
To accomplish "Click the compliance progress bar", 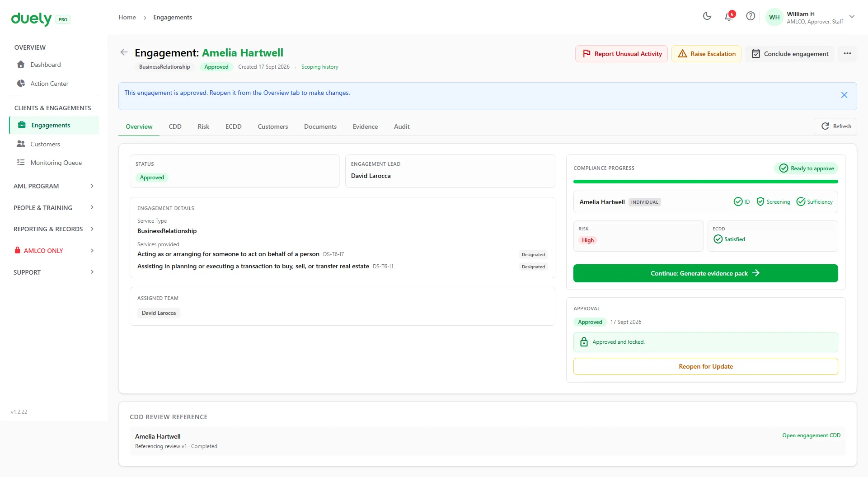I will click(x=705, y=182).
